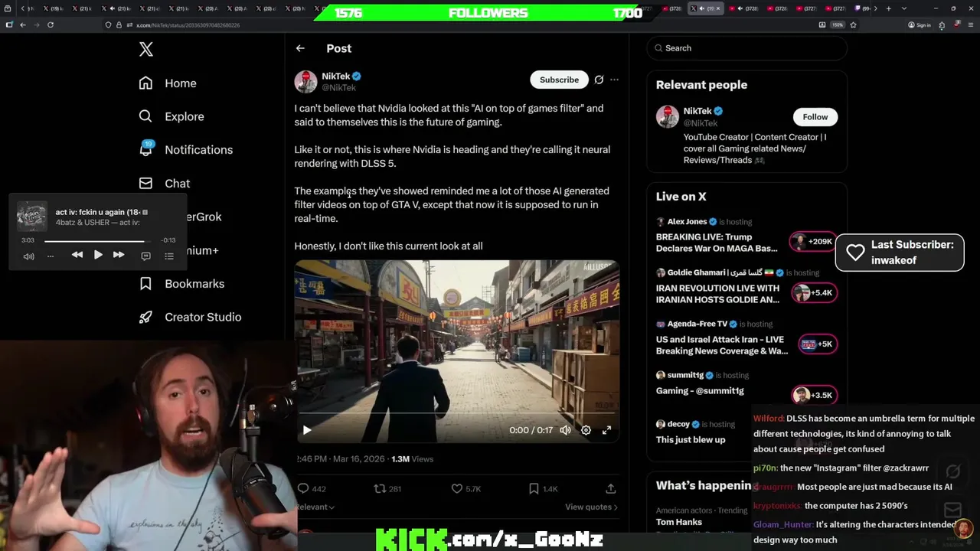Open NikTek's profile avatar on the post
The width and height of the screenshot is (980, 551).
305,82
